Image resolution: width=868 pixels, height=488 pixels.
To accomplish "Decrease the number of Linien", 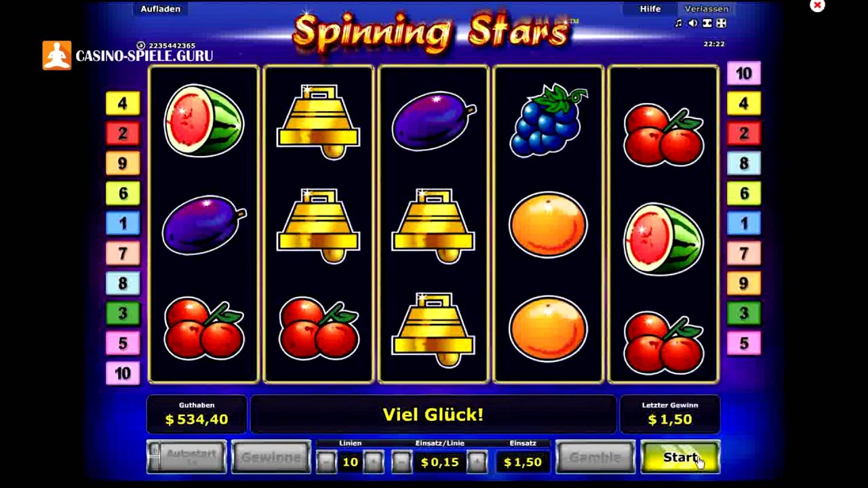I will click(326, 462).
